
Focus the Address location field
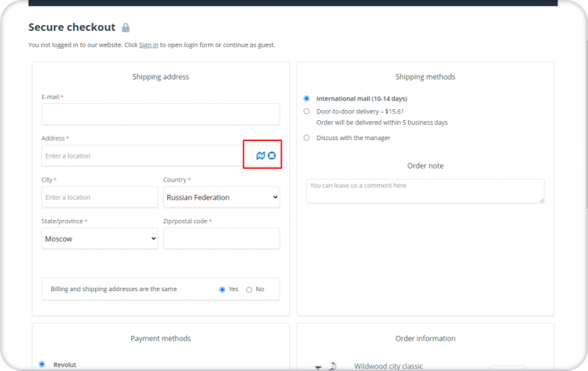[143, 155]
